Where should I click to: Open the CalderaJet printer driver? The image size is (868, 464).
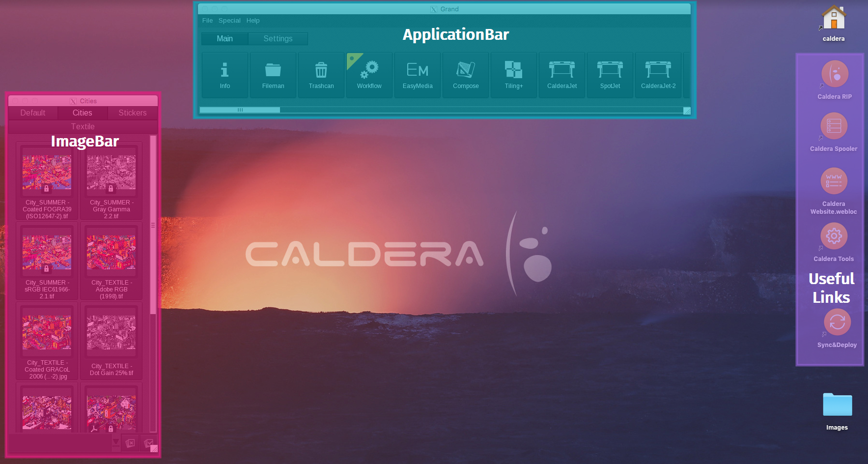coord(561,75)
